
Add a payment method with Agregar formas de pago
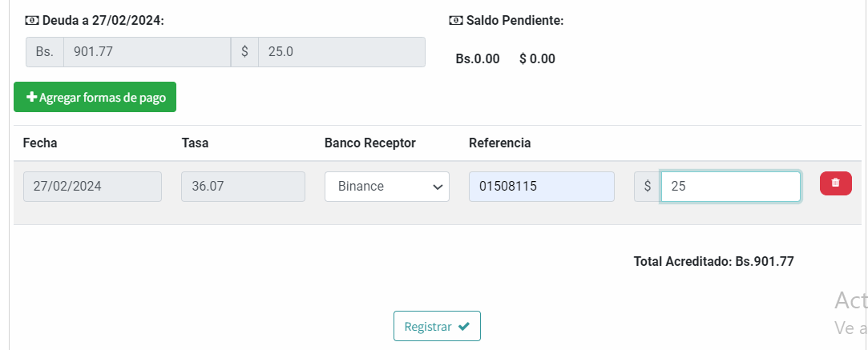95,98
